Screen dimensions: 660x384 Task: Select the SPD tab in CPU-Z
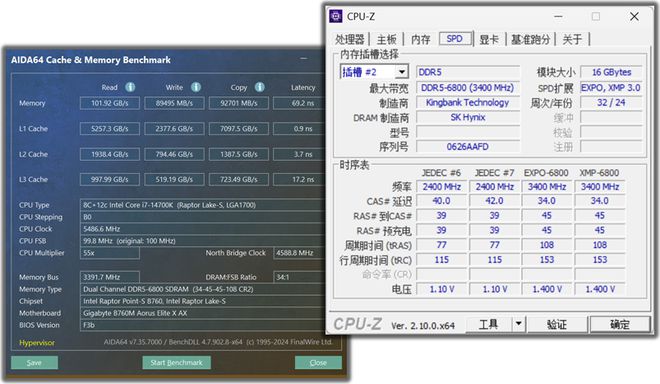pos(455,39)
